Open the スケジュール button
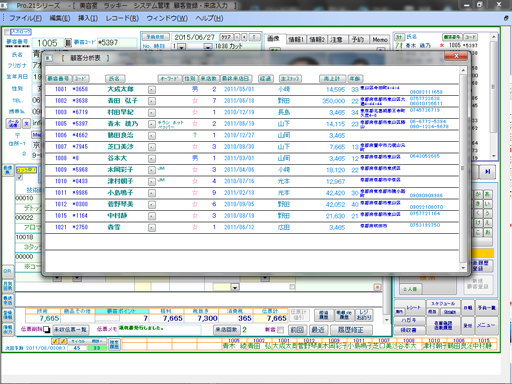 tap(443, 304)
